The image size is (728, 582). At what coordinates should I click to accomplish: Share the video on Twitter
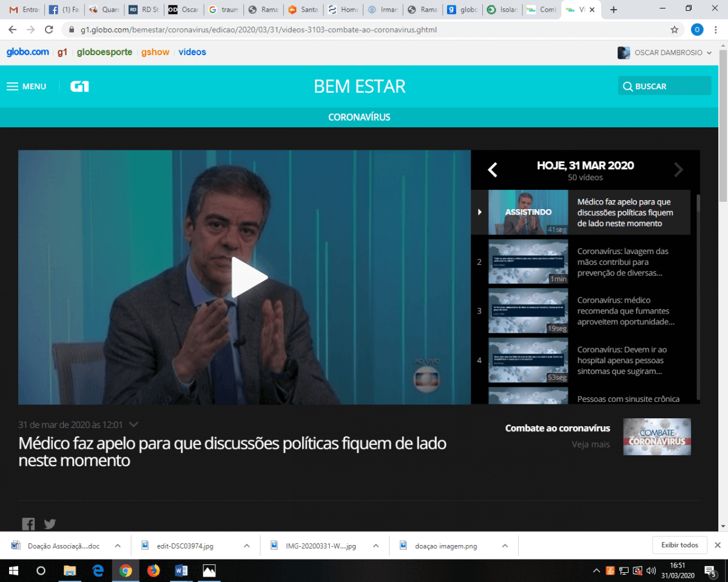click(50, 524)
